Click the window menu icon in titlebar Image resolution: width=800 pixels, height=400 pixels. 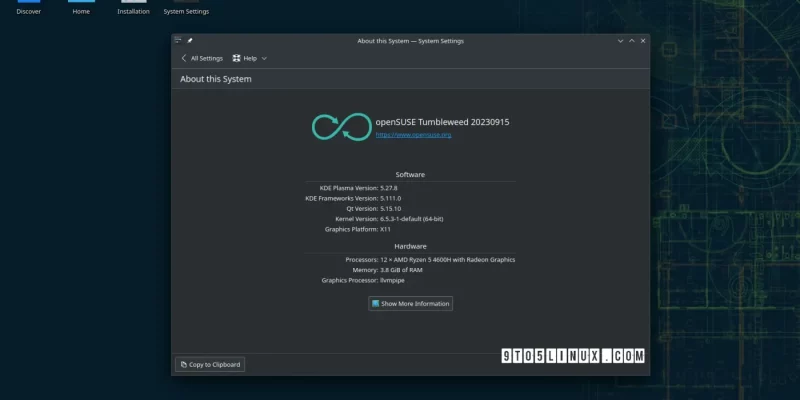point(178,40)
